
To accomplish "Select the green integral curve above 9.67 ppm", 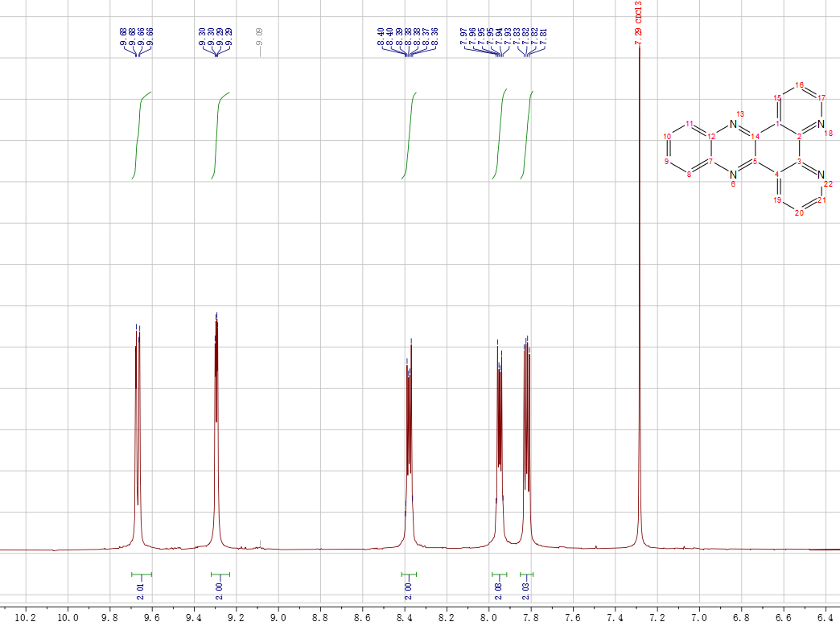I will click(140, 133).
